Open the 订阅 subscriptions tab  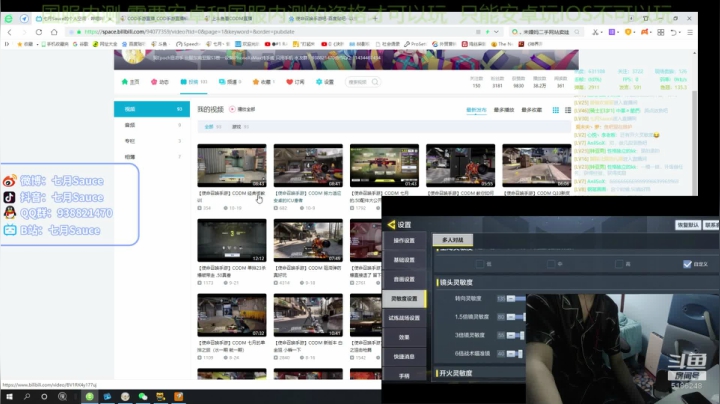click(295, 82)
